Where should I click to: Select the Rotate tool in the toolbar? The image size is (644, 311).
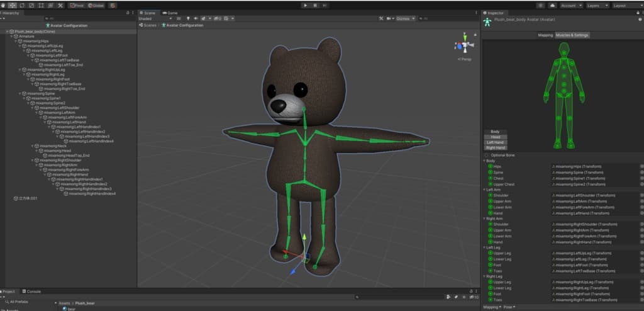coord(22,5)
